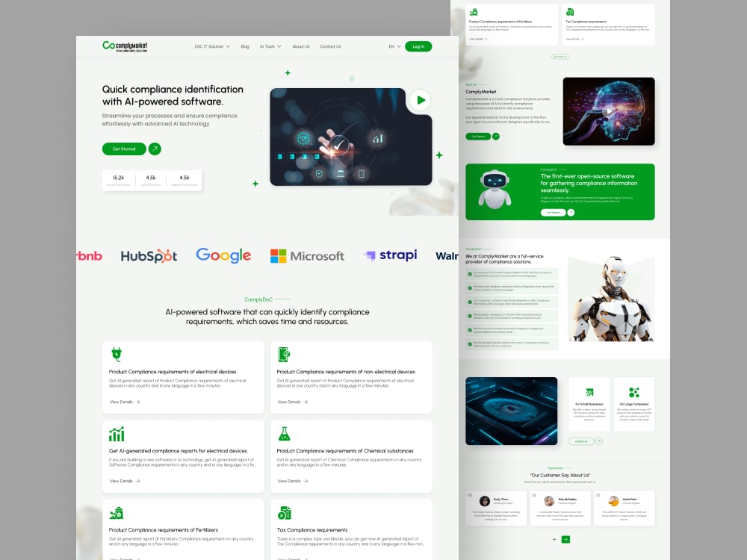Open View Details for electrical devices

[125, 402]
